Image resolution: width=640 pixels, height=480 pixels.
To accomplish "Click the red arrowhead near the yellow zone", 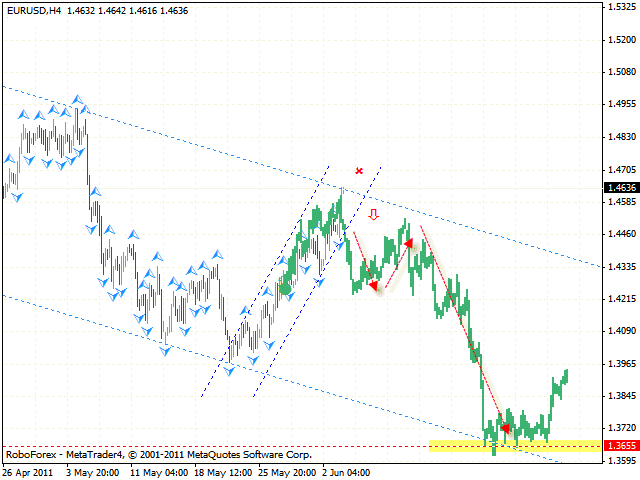I will (505, 429).
